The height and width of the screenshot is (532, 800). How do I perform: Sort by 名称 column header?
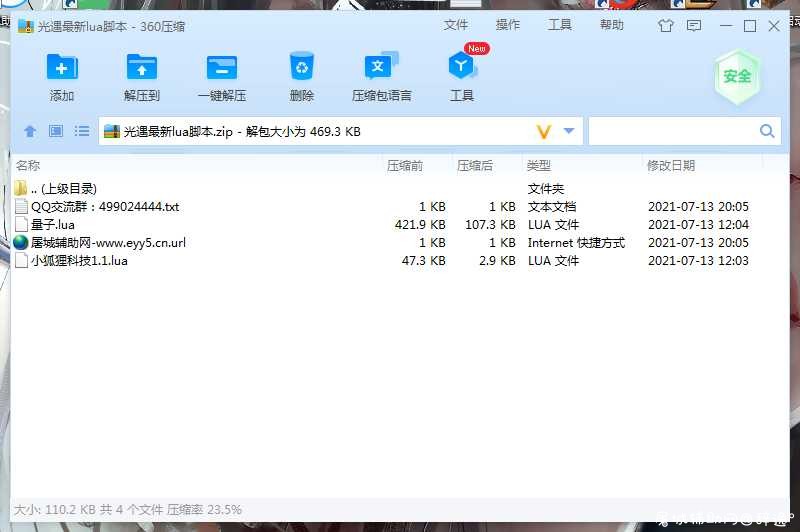click(28, 165)
